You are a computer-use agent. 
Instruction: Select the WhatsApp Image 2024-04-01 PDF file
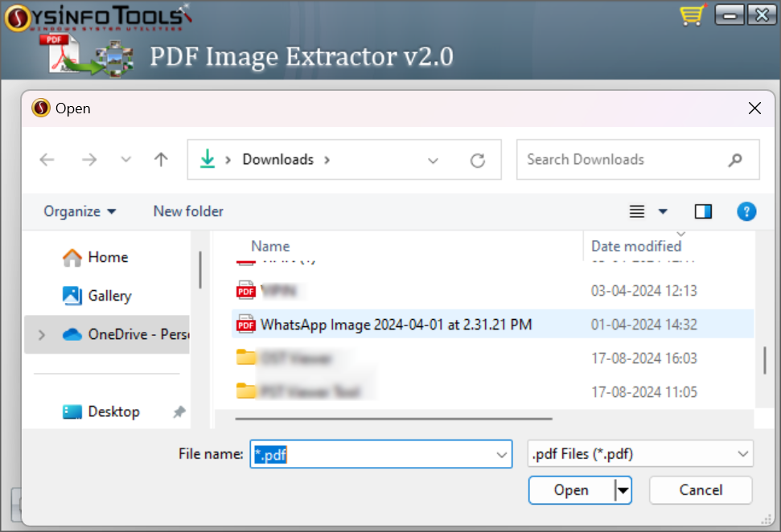492,325
